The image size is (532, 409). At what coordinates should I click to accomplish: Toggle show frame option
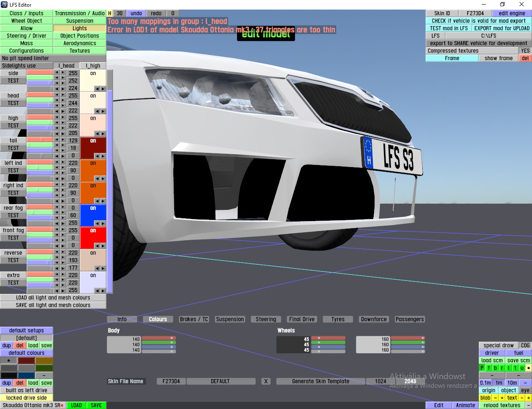pos(499,58)
